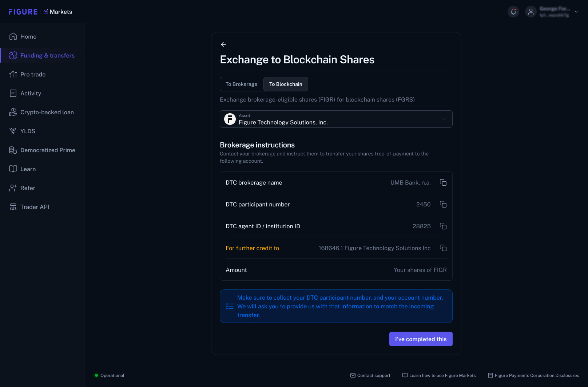Switch to the To Brokerage tab
The height and width of the screenshot is (387, 588).
tap(242, 84)
